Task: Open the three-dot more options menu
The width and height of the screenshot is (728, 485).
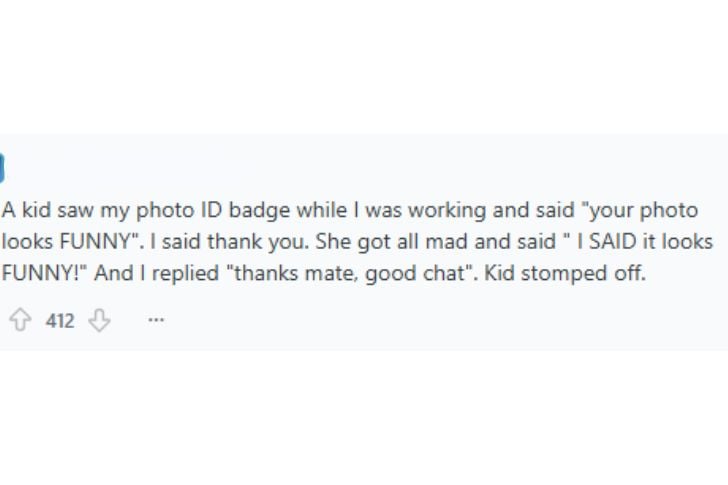Action: click(x=155, y=321)
